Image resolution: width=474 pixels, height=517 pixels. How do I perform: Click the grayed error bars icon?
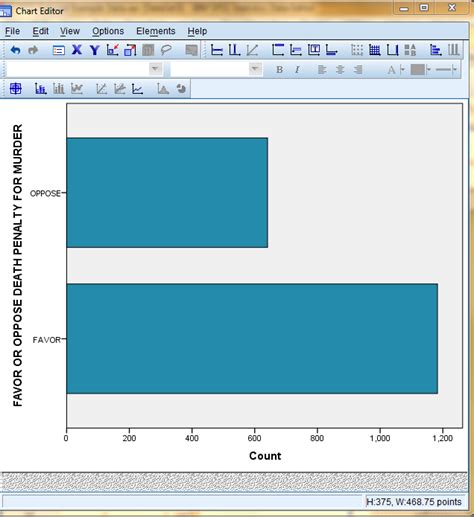(59, 89)
